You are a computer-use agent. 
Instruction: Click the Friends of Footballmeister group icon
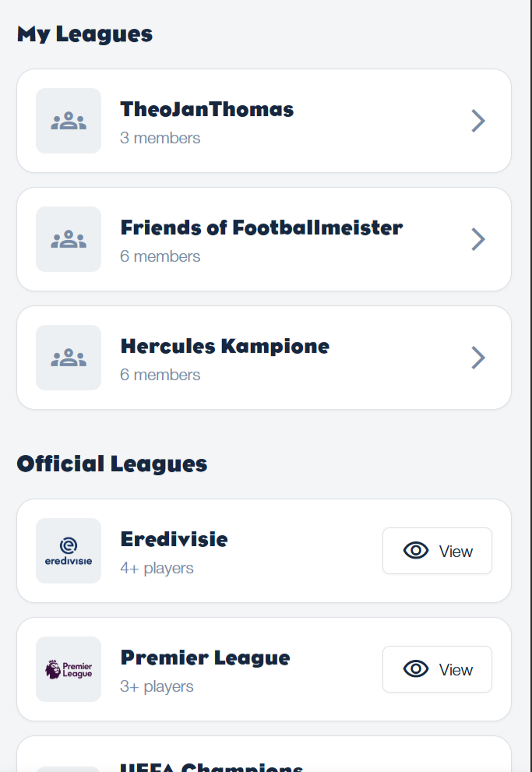coord(69,239)
